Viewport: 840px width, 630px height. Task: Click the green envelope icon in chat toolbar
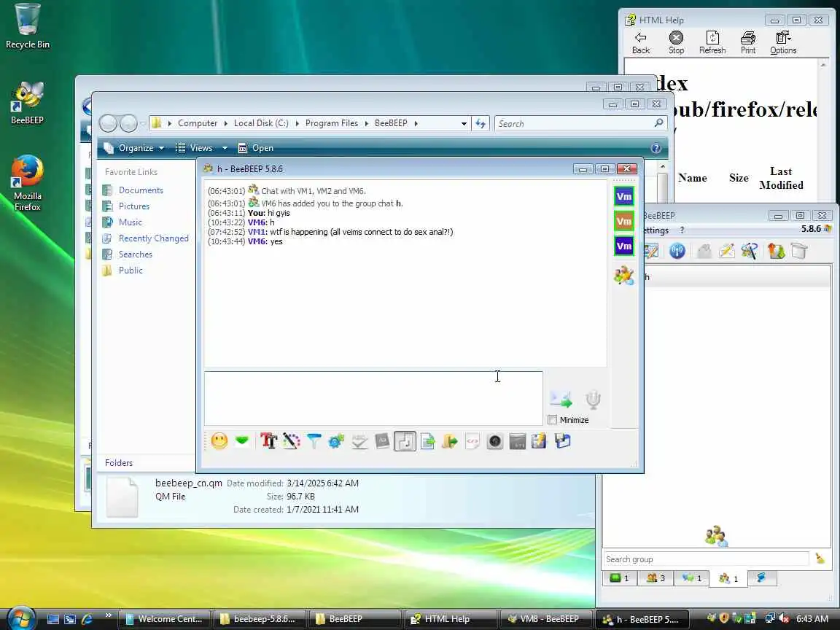point(242,441)
